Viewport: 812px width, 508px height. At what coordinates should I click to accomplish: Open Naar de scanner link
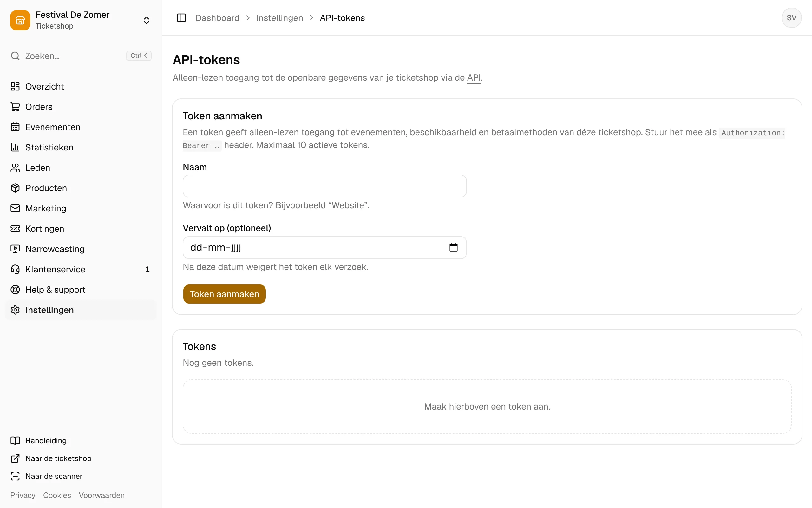(46, 476)
